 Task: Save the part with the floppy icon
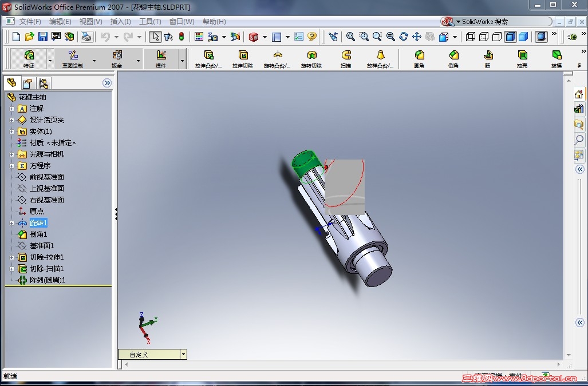point(43,37)
